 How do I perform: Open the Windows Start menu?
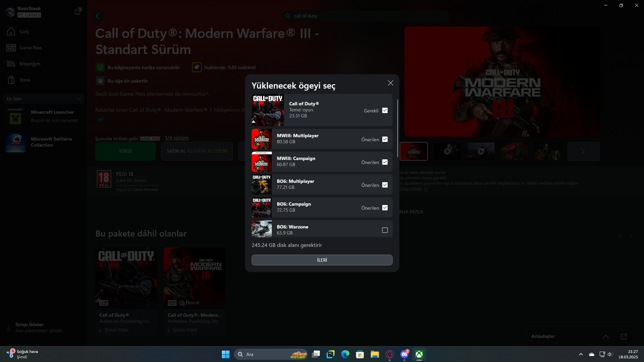tap(226, 354)
